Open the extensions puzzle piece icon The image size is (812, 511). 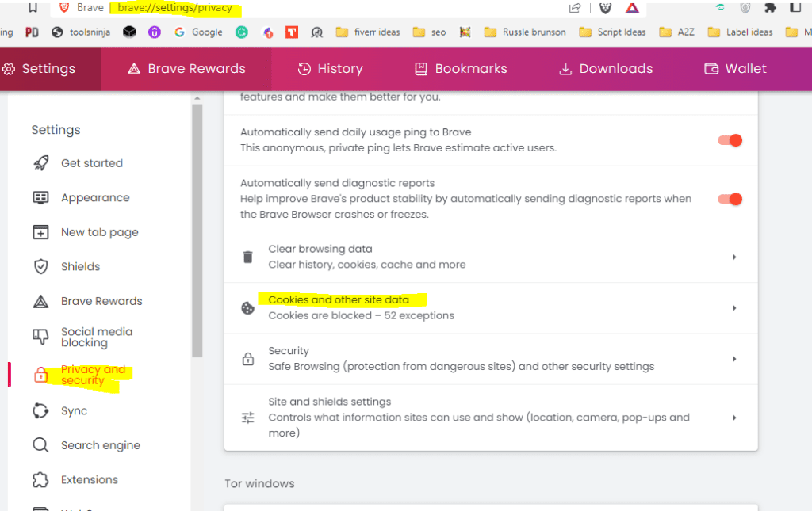point(770,8)
